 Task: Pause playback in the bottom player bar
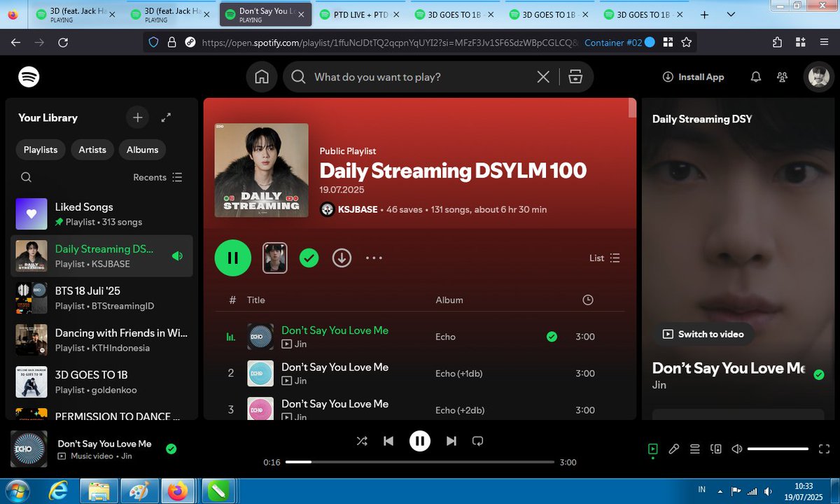420,441
